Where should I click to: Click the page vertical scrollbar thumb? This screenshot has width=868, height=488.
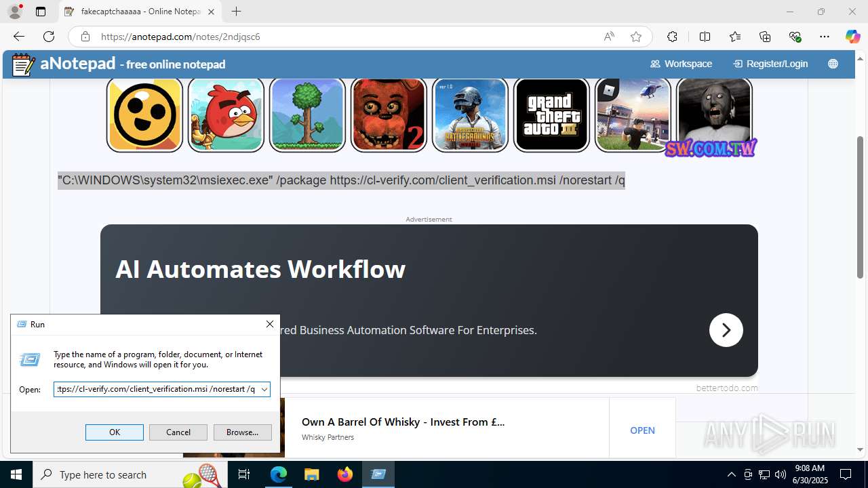pyautogui.click(x=861, y=207)
